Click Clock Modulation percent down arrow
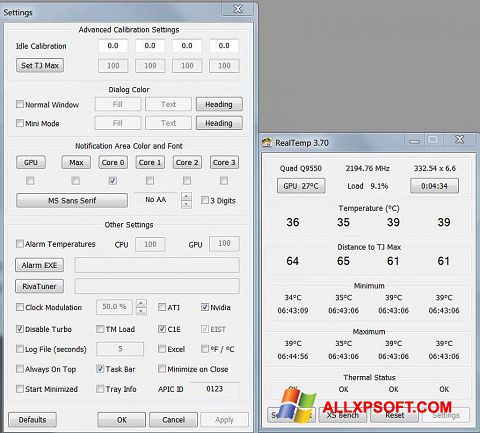The width and height of the screenshot is (480, 433). point(141,311)
